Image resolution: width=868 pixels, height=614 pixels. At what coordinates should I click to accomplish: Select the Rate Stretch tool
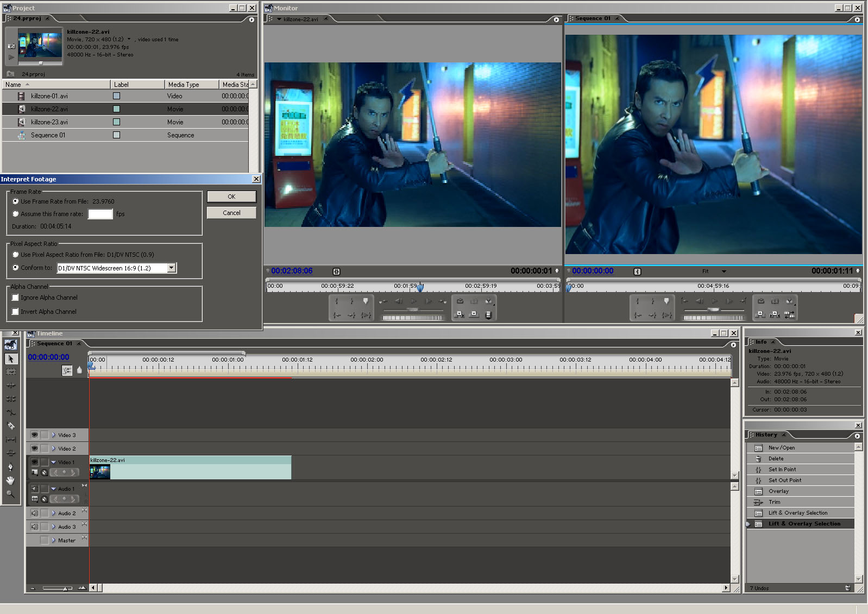10,413
